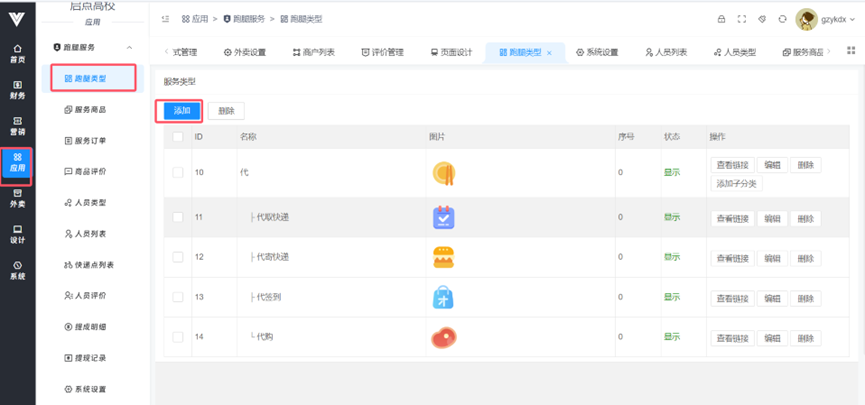Image resolution: width=865 pixels, height=405 pixels.
Task: Select the checkbox for row ID 14
Action: click(x=178, y=338)
